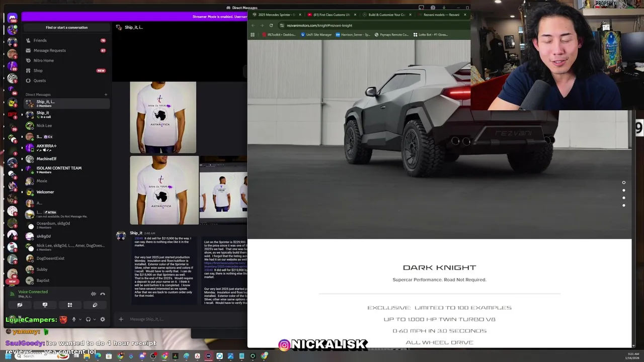
Task: Open IRLToolkit Dashboard bookmark
Action: [x=279, y=35]
